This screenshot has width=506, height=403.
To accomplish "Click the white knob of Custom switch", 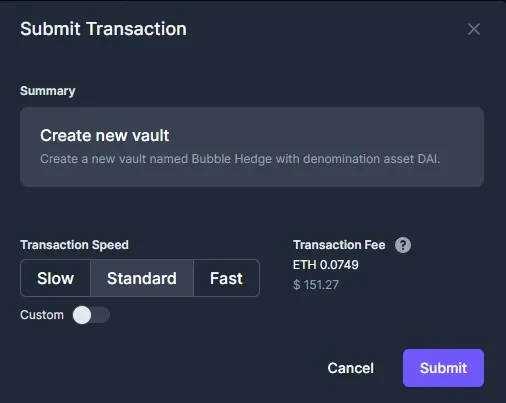I will click(x=82, y=315).
